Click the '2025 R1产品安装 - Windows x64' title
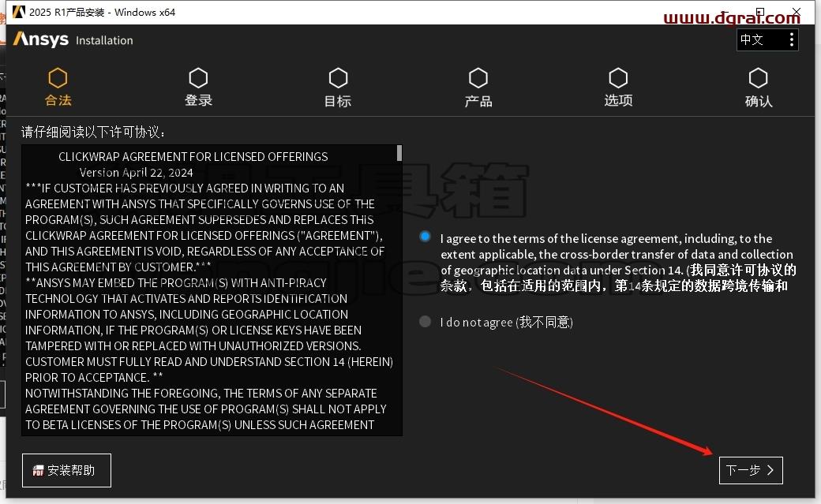The height and width of the screenshot is (504, 821). pos(102,12)
